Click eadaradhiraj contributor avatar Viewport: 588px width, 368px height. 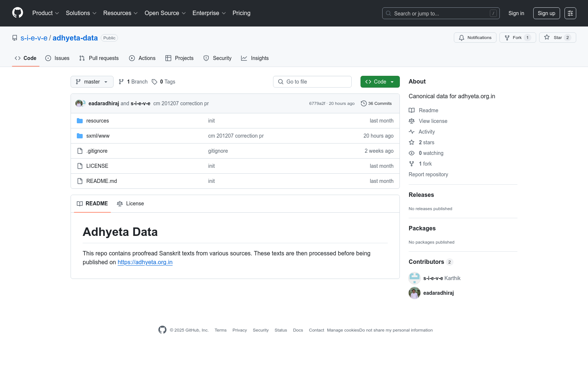coord(415,293)
